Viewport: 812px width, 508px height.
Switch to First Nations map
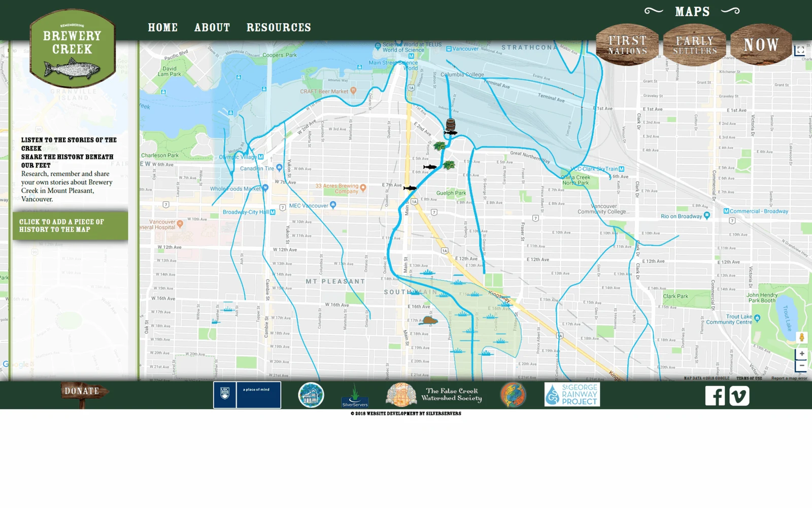click(x=628, y=45)
